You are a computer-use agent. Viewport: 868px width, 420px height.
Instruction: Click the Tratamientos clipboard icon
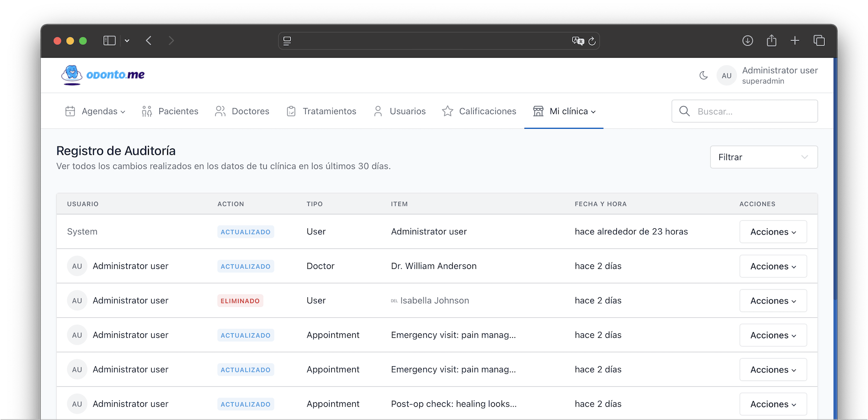click(x=291, y=111)
